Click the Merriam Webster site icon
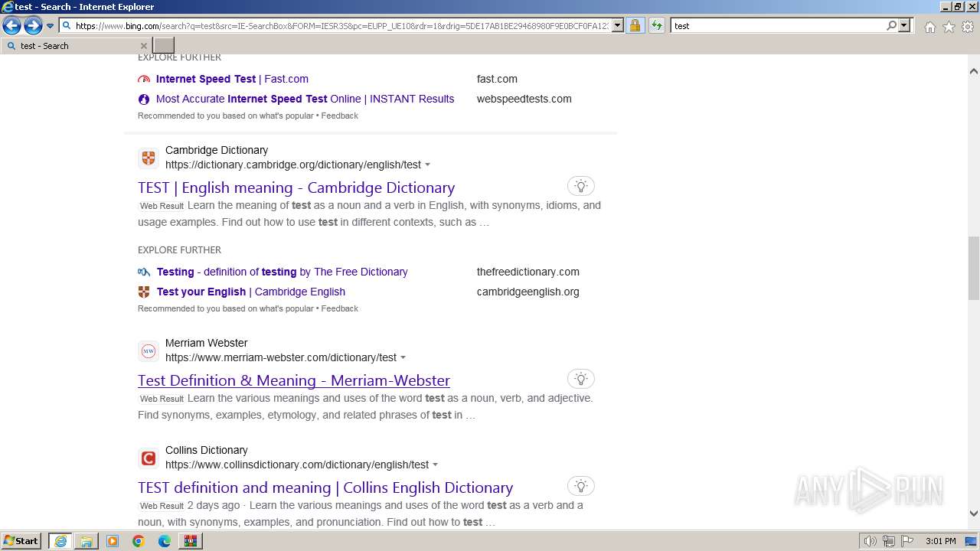This screenshot has height=551, width=980. click(149, 350)
